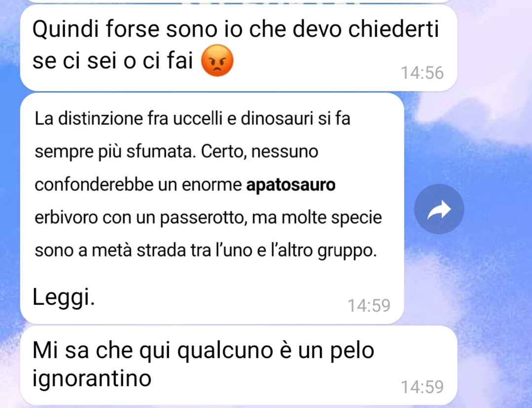
Task: Click the line 'se ci sei o ci fai'
Action: [x=112, y=61]
